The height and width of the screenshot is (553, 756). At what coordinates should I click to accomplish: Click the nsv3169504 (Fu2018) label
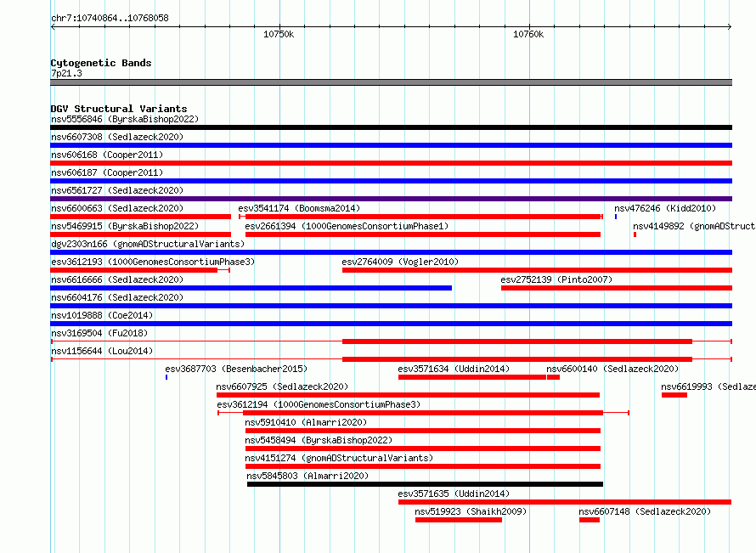coord(99,333)
